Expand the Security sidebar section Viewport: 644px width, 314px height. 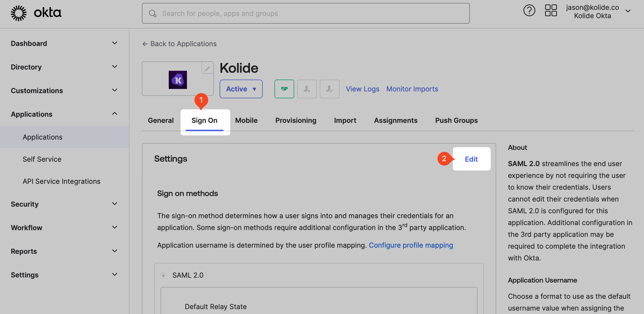pyautogui.click(x=64, y=204)
